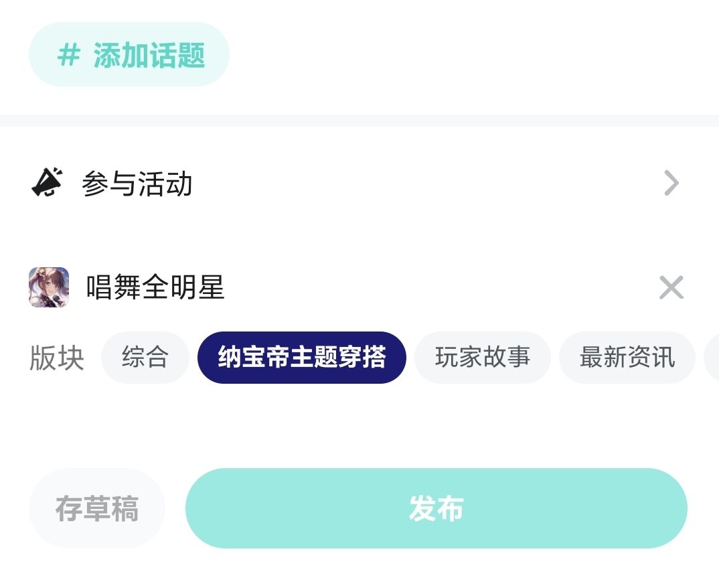Image resolution: width=719 pixels, height=588 pixels.
Task: Click the 版块 section label
Action: (57, 358)
